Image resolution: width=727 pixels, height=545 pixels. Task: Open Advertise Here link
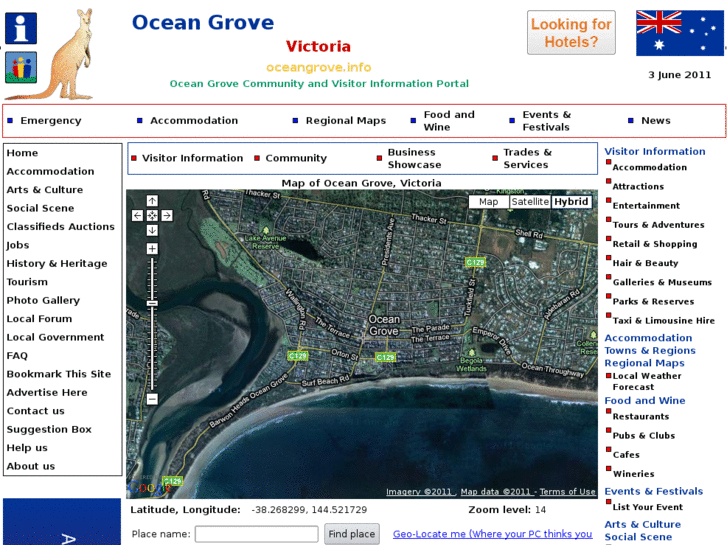pyautogui.click(x=47, y=392)
